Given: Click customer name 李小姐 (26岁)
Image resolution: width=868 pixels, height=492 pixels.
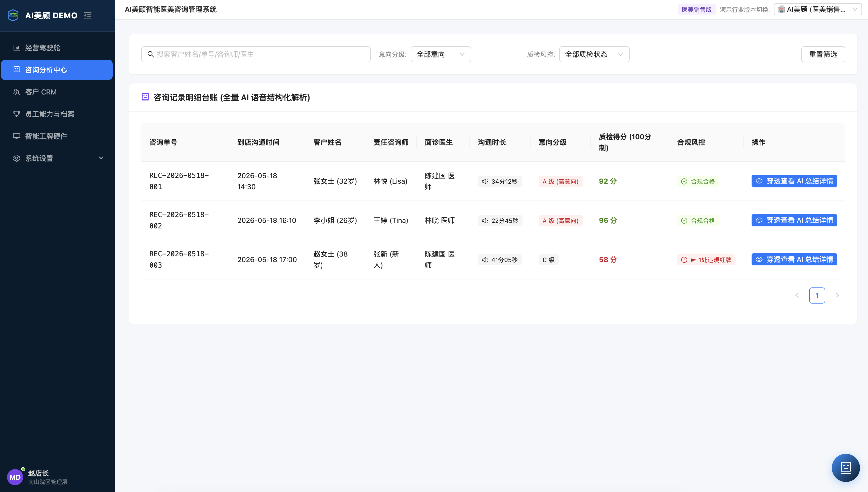Looking at the screenshot, I should point(335,220).
